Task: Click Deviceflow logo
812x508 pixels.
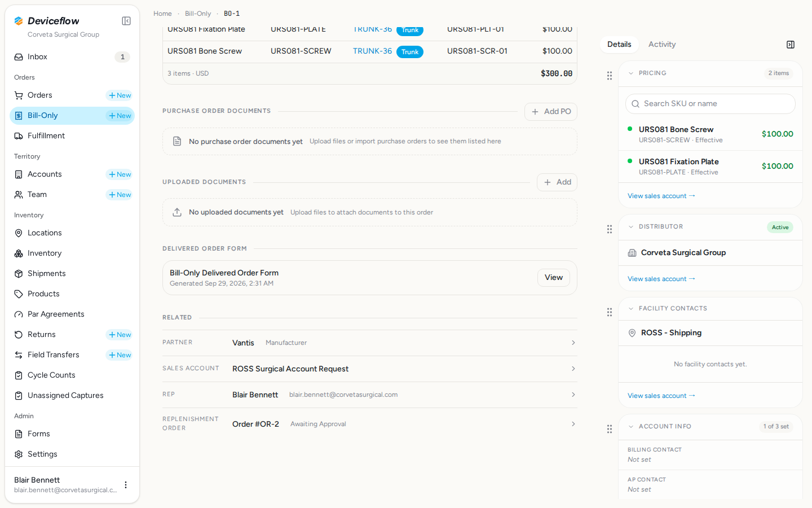Action: [x=47, y=21]
